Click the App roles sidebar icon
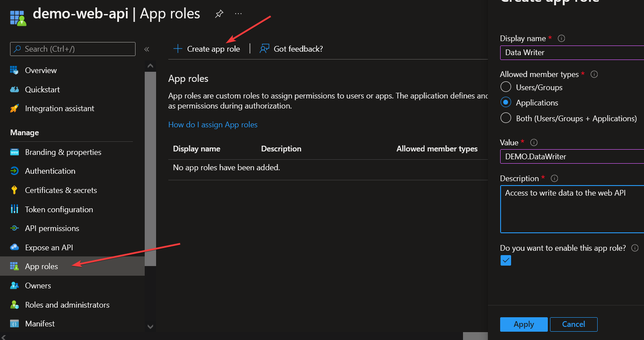 coord(14,266)
